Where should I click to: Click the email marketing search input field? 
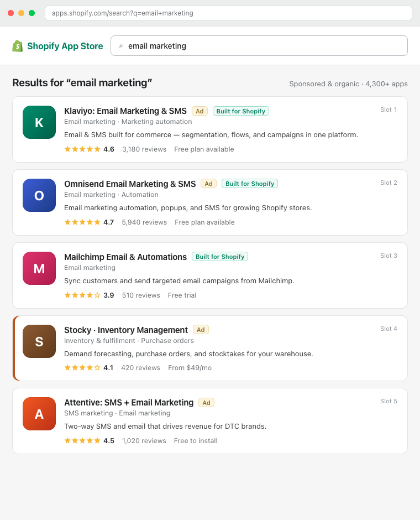(259, 46)
